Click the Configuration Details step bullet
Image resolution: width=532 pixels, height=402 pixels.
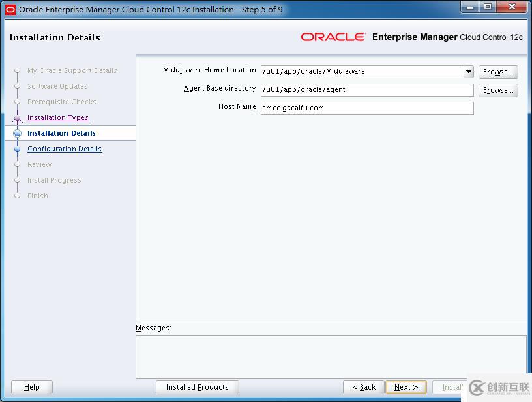[17, 149]
